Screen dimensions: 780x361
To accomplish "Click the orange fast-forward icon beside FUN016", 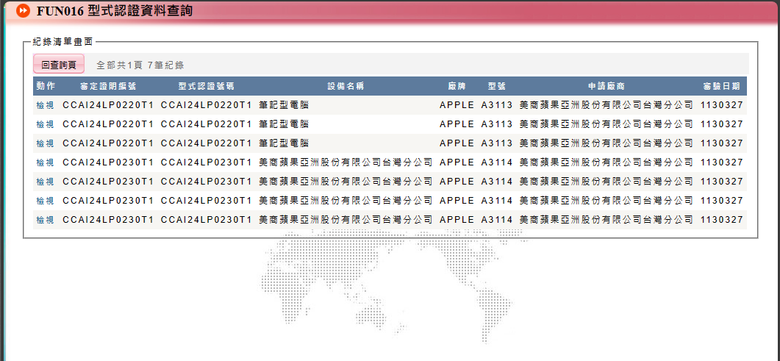I will [x=23, y=10].
